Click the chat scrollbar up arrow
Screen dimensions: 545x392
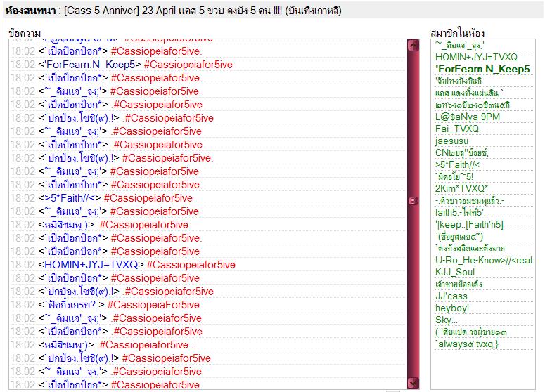click(413, 46)
